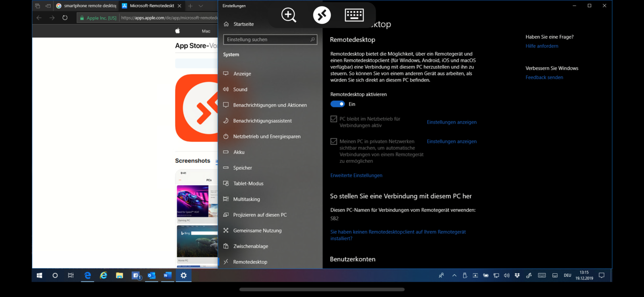Viewport: 644px width, 297px height.
Task: Open a new tab in Edge
Action: tap(190, 6)
